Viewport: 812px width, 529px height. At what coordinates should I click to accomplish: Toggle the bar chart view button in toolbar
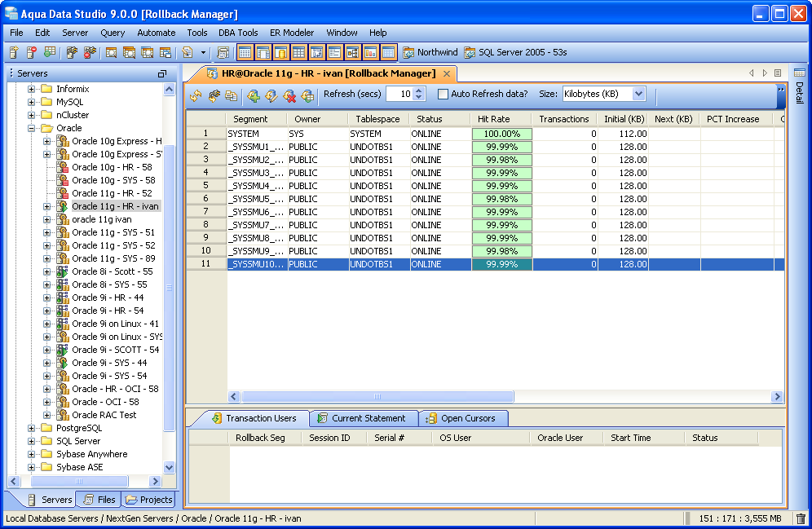[370, 52]
